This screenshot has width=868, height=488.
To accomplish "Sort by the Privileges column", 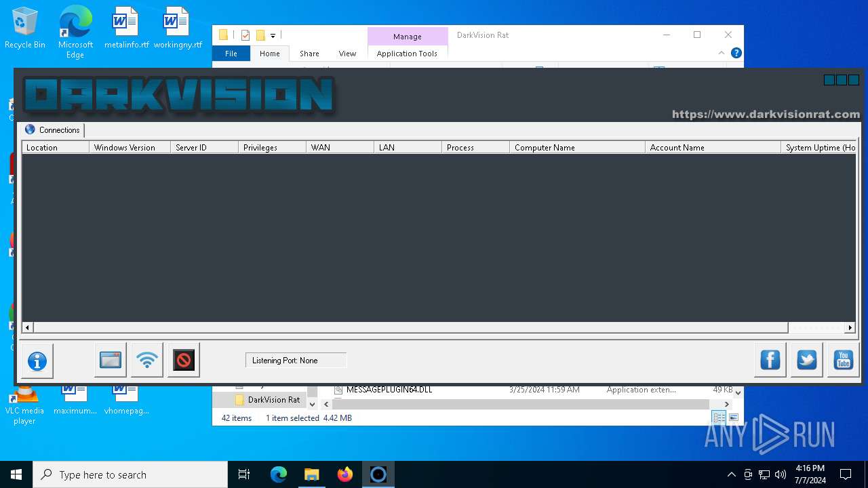I will 272,147.
